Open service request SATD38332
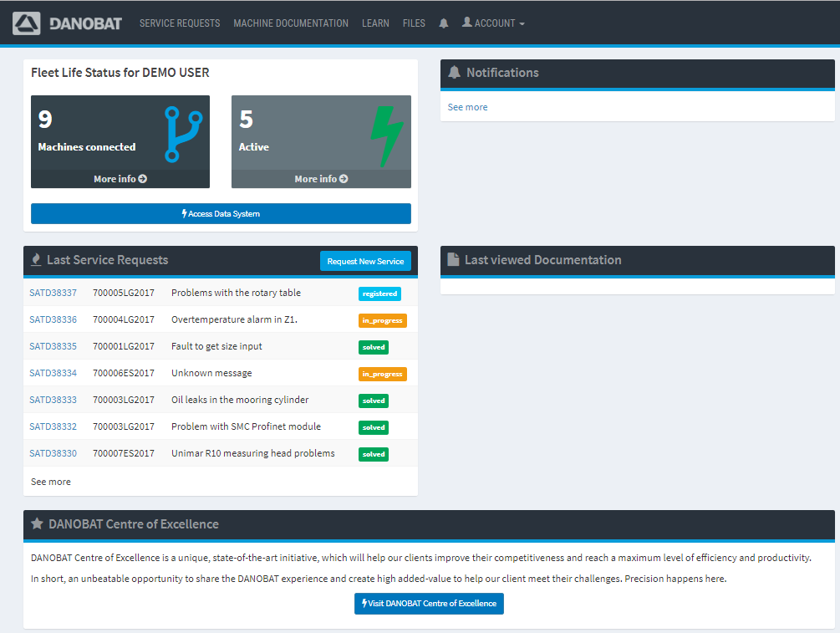This screenshot has height=633, width=840. (53, 426)
